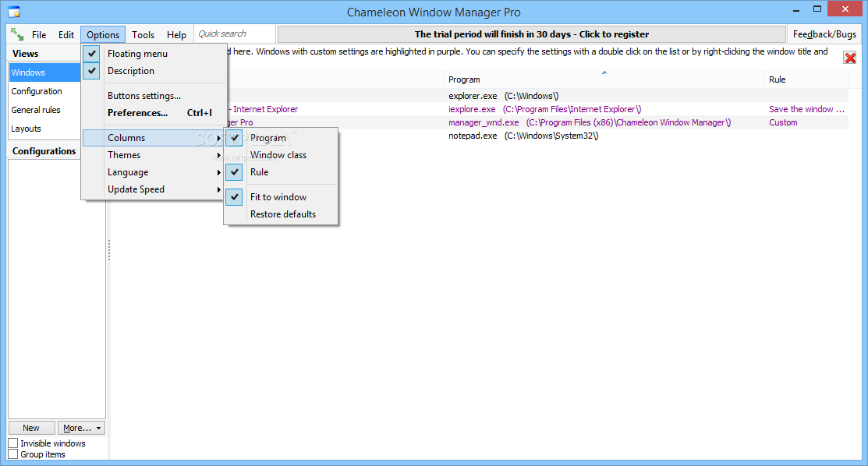The width and height of the screenshot is (868, 466).
Task: Click the New configuration button
Action: (31, 428)
